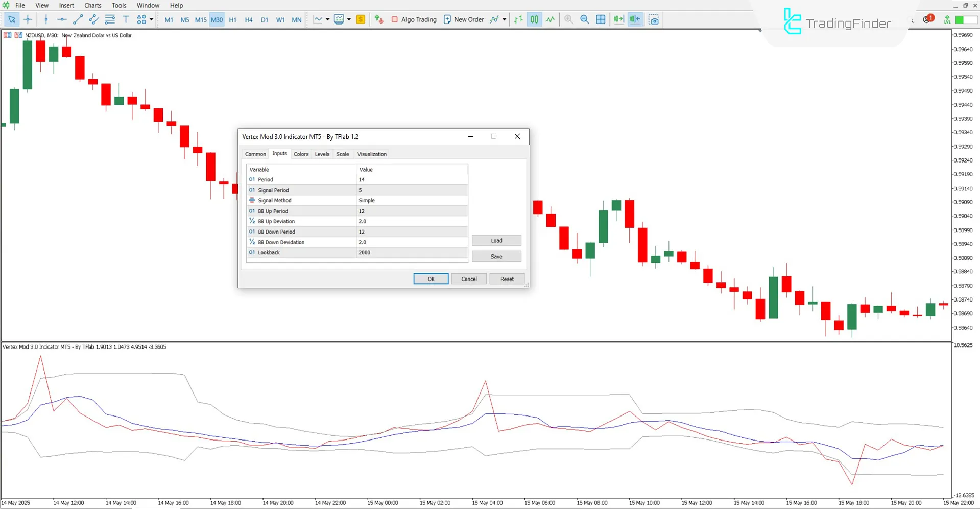Open the Charts menu
The image size is (980, 509).
pyautogui.click(x=92, y=5)
